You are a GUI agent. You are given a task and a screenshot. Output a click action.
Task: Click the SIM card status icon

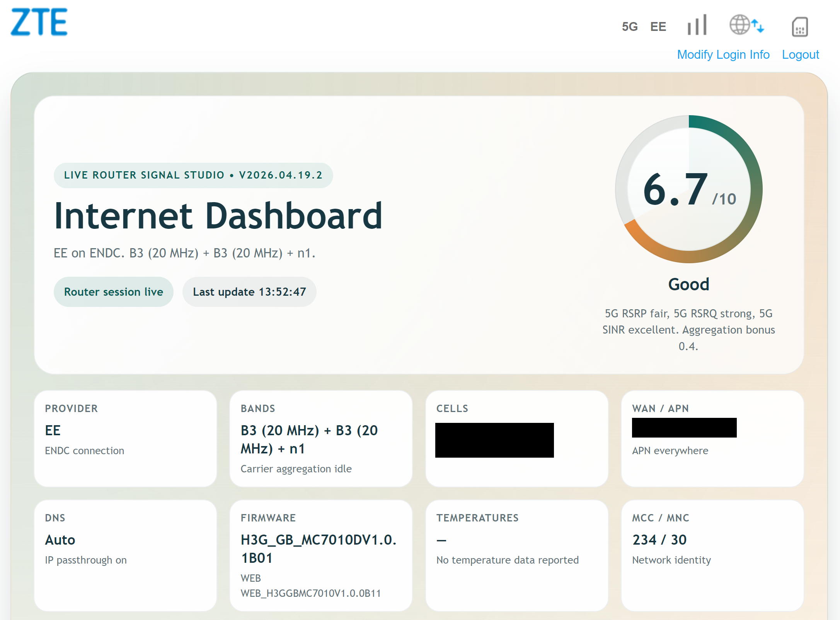pos(800,26)
